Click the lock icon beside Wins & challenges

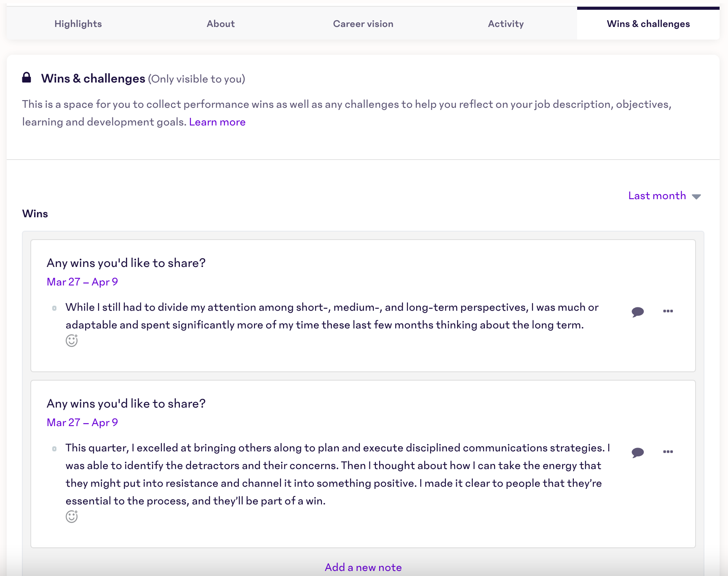[x=27, y=77]
